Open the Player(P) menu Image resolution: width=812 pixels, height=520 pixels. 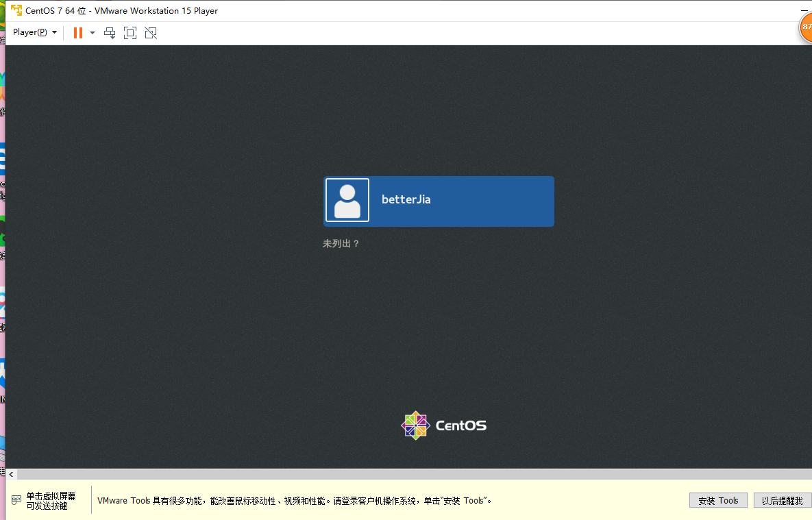tap(35, 32)
